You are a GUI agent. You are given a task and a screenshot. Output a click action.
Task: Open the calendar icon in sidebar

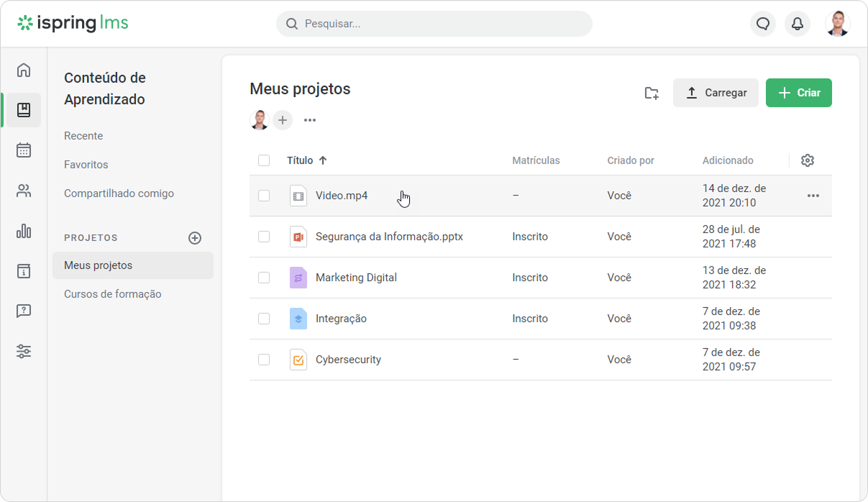click(x=24, y=150)
